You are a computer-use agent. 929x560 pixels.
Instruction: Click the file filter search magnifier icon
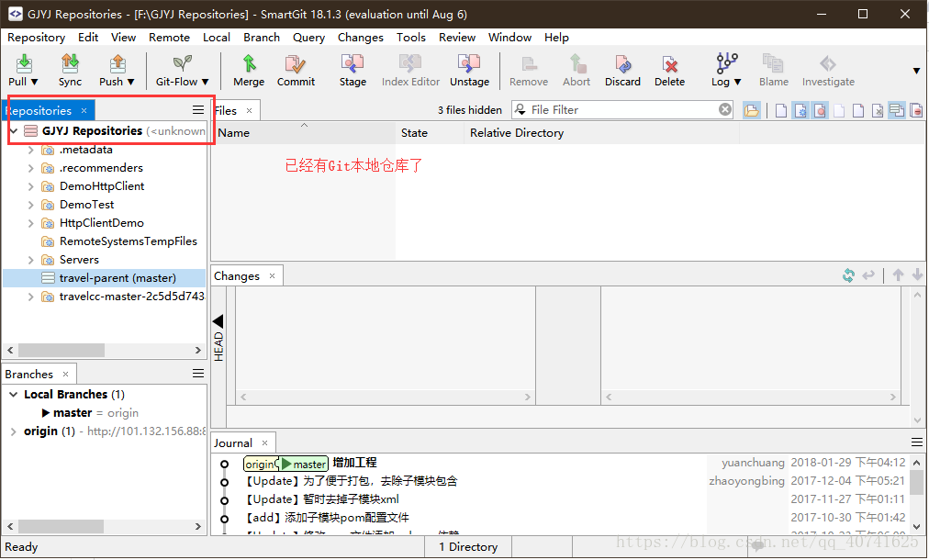(x=520, y=109)
